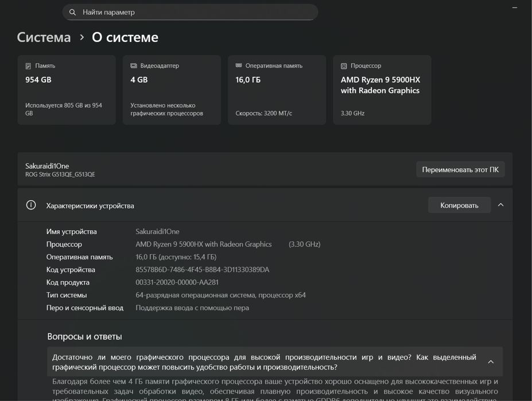This screenshot has height=401, width=532.
Task: Click product ID '00331-20020-00000-AA281'
Action: click(177, 282)
